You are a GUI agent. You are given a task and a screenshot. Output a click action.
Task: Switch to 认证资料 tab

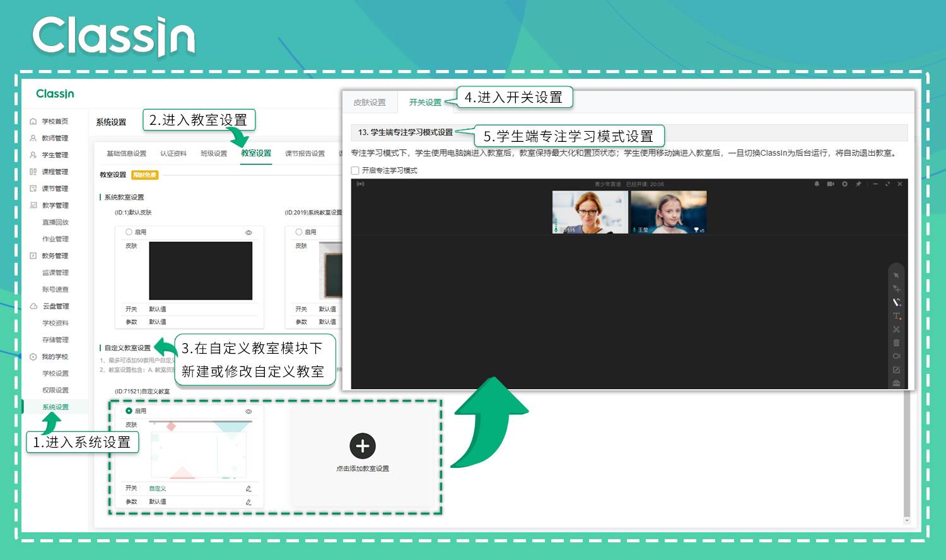[x=173, y=153]
